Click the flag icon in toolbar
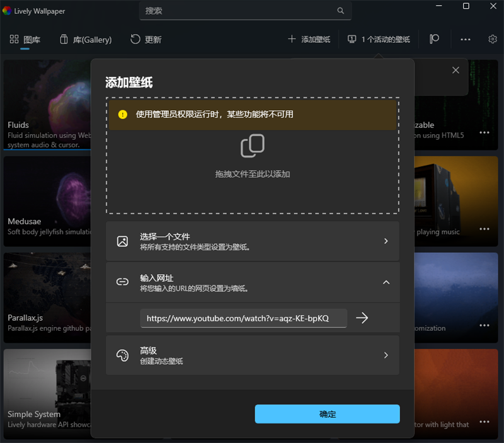This screenshot has height=443, width=504. [x=434, y=39]
